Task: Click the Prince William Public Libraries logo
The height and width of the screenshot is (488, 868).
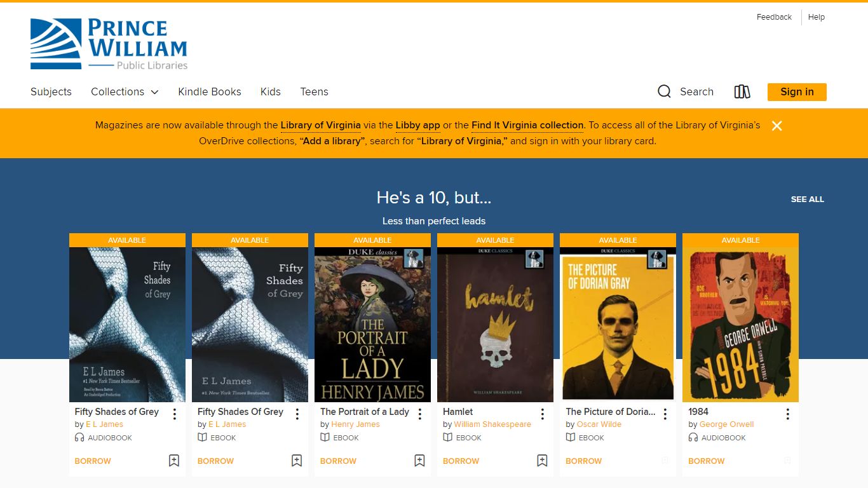Action: point(109,44)
